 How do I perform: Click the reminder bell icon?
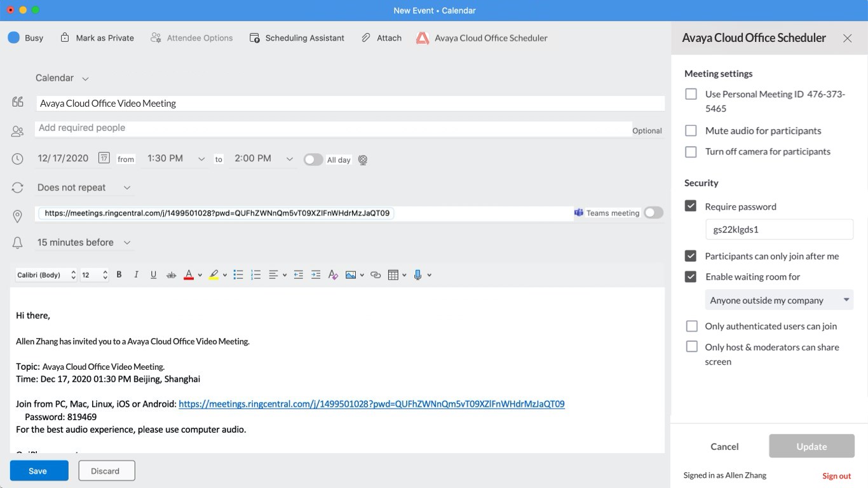point(17,243)
